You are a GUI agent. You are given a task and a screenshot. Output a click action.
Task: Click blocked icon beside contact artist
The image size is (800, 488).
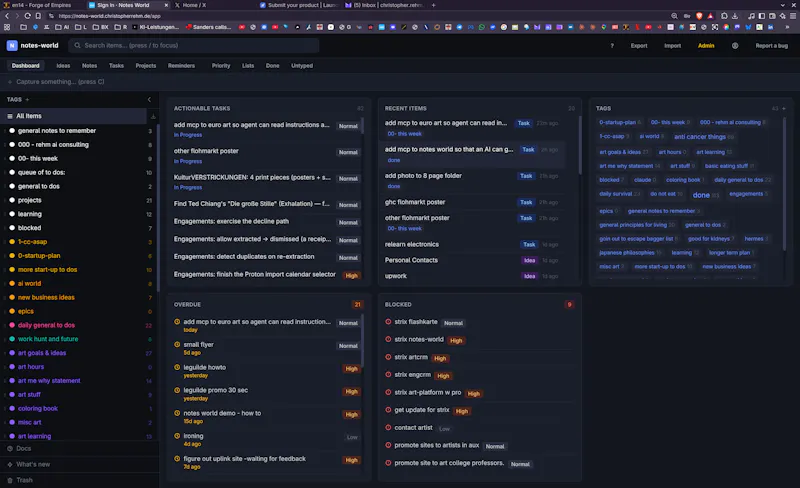(x=388, y=427)
